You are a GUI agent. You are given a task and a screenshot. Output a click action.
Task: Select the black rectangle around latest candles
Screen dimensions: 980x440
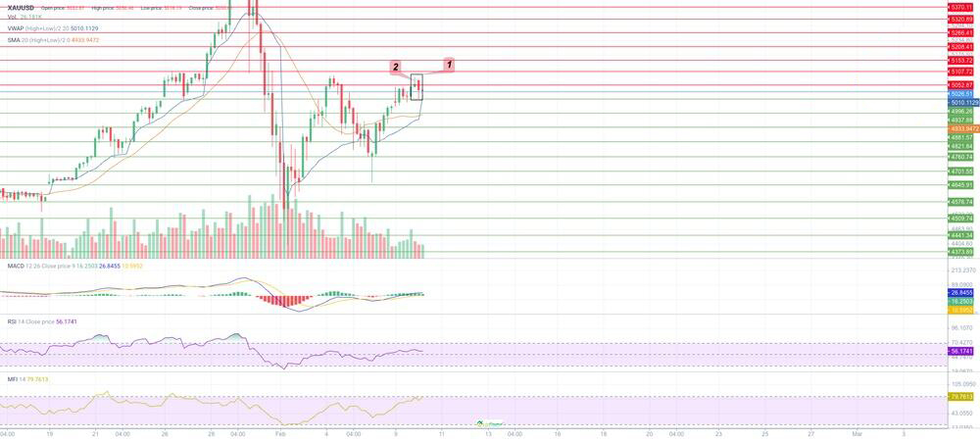[x=416, y=86]
